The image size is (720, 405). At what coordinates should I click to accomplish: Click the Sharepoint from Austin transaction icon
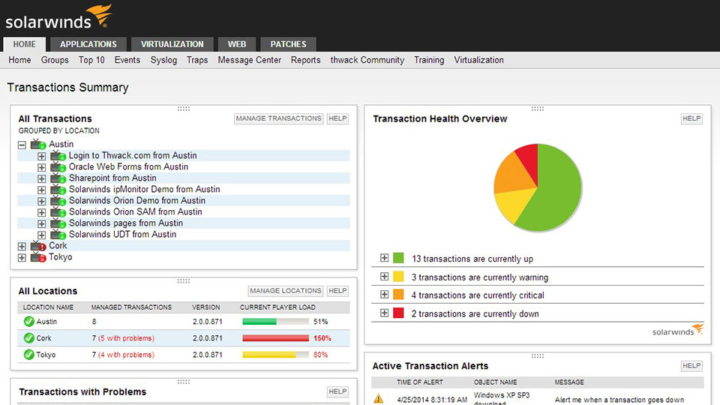[58, 178]
